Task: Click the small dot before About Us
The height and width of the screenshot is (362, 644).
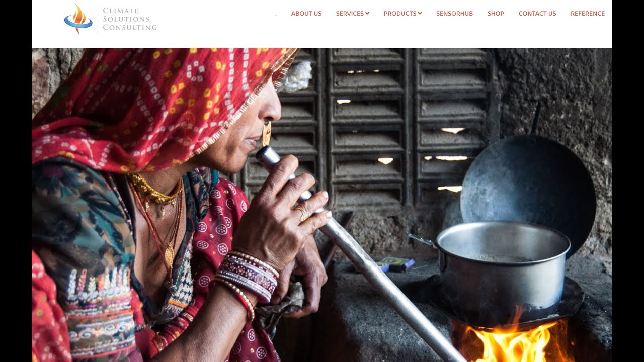Action: (276, 15)
